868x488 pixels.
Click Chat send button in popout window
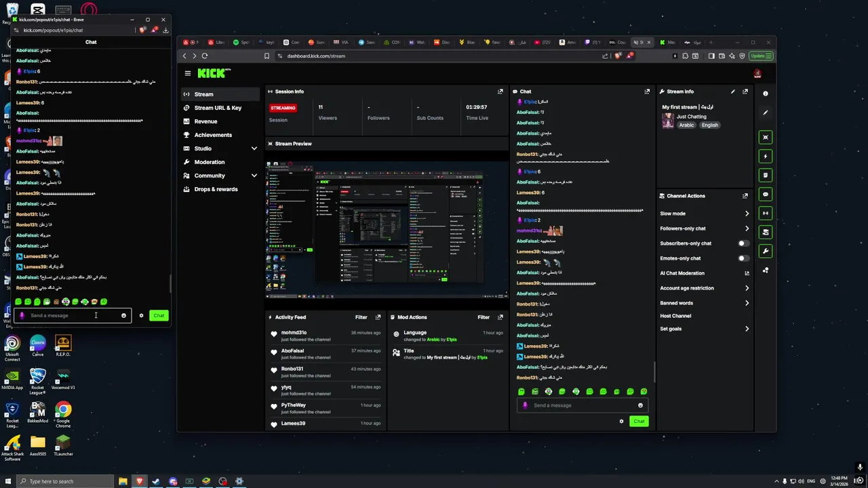(159, 315)
